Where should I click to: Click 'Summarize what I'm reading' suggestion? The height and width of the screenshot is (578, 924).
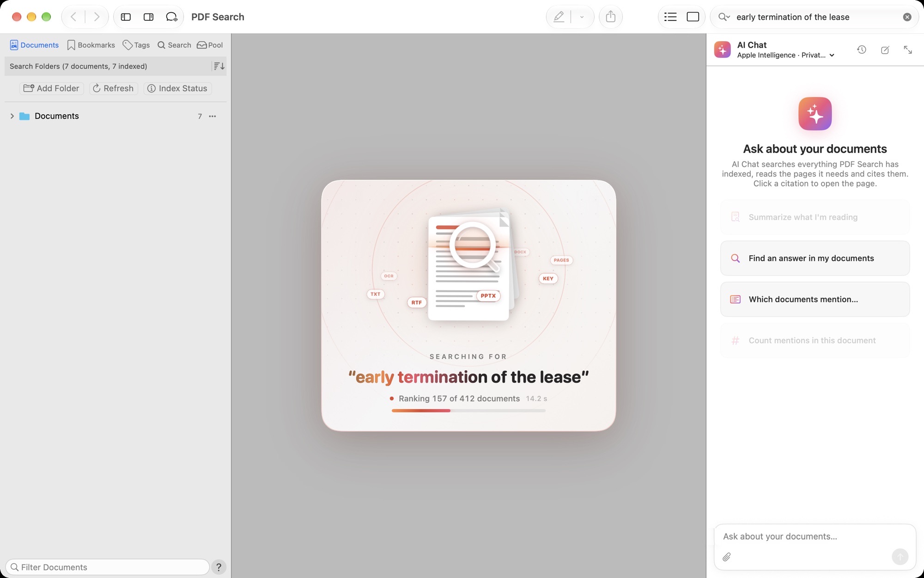click(815, 217)
